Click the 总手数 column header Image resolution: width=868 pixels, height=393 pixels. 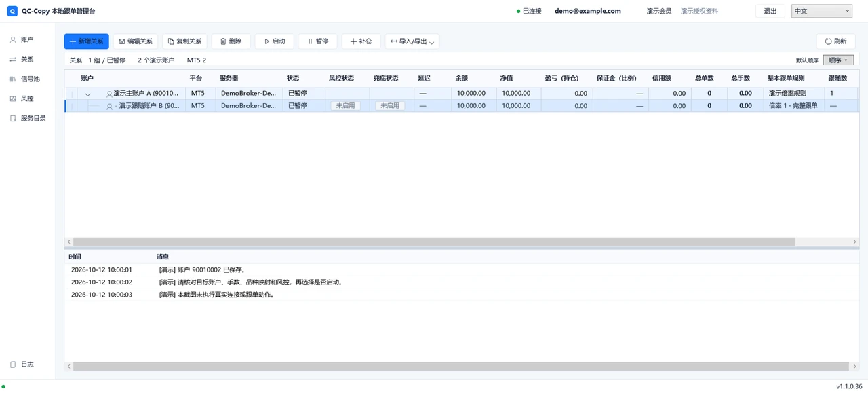click(x=741, y=78)
